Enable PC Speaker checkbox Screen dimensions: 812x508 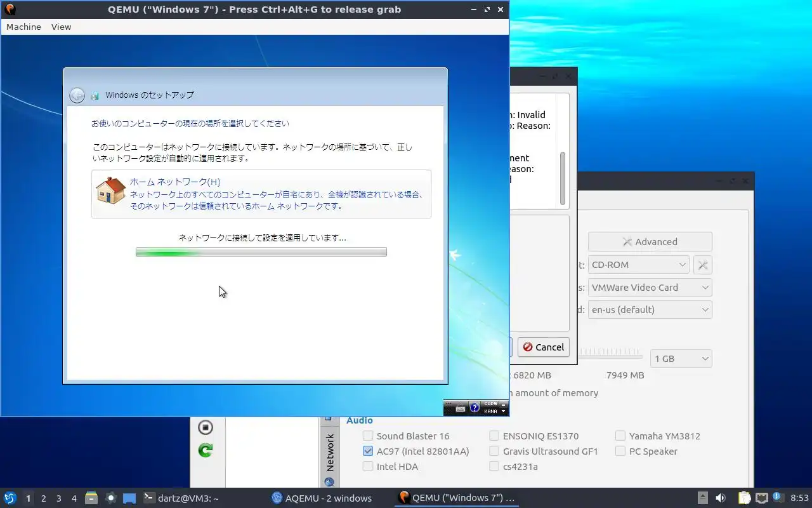click(x=620, y=451)
